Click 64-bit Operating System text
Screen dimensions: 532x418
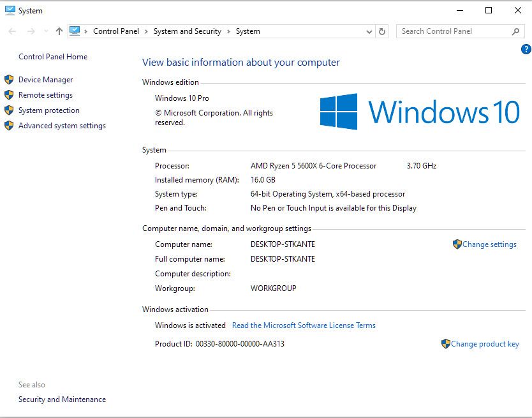tap(328, 194)
